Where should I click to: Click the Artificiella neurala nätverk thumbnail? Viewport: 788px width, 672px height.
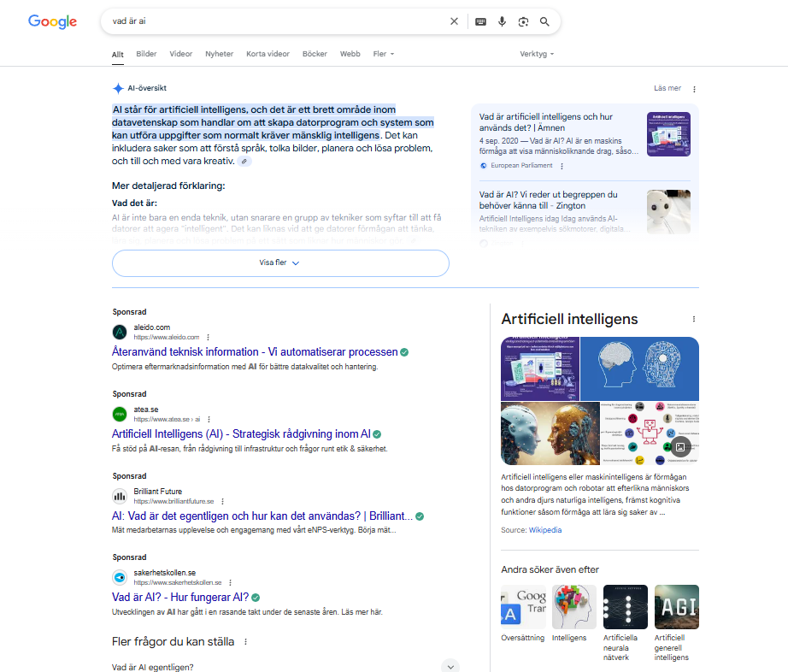click(625, 607)
